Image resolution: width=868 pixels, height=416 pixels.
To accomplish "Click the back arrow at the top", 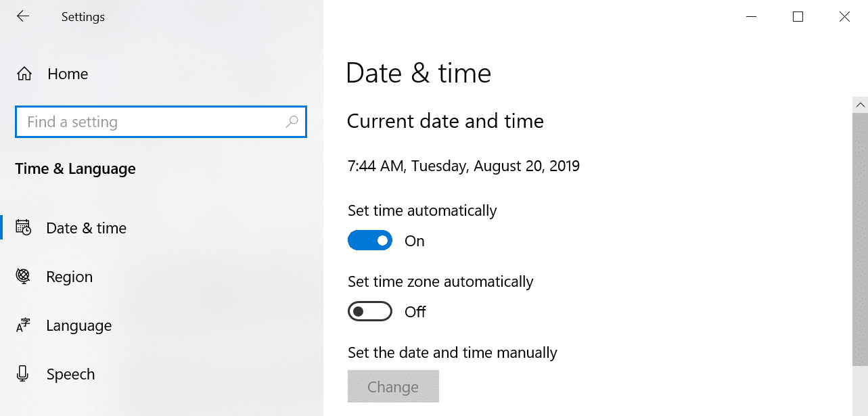I will click(x=22, y=16).
